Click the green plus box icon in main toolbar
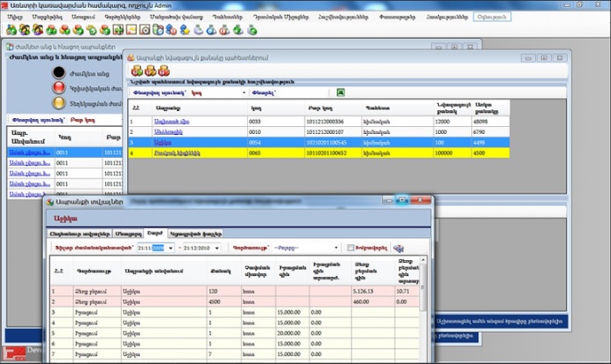The height and width of the screenshot is (364, 611). 118,30
